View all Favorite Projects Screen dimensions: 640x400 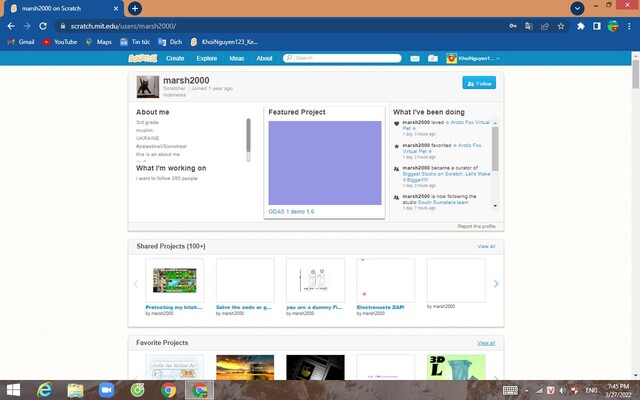[486, 343]
